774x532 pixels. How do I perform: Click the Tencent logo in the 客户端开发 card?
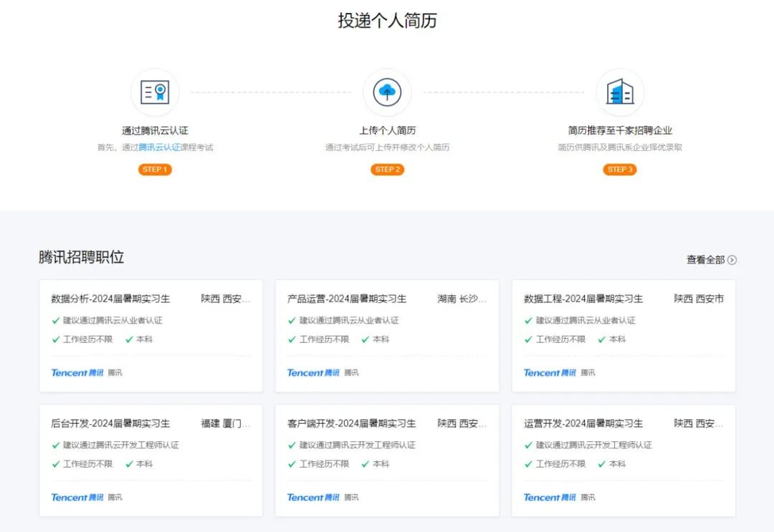[313, 498]
